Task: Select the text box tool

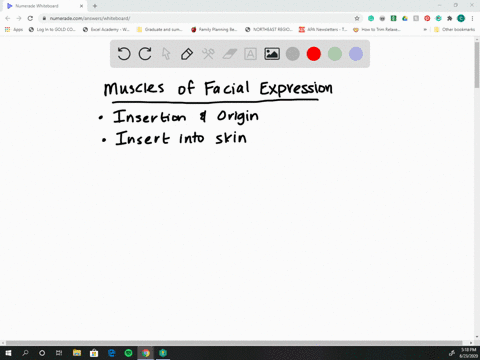Action: pyautogui.click(x=250, y=54)
